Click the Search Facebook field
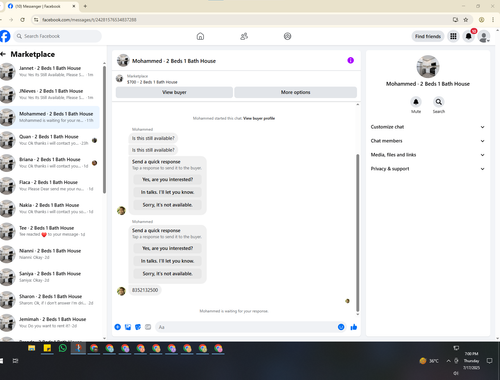 click(x=57, y=36)
